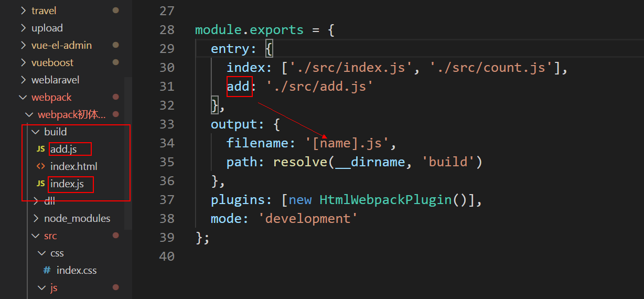Click the CSS hash icon beside index.css

click(47, 270)
